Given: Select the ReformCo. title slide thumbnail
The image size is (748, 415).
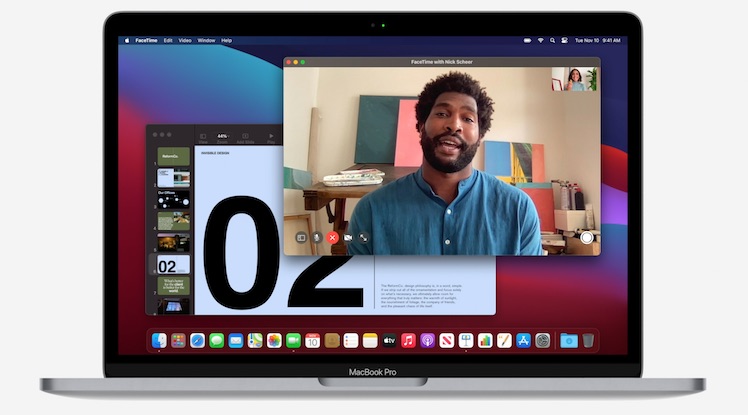Looking at the screenshot, I should click(x=173, y=157).
